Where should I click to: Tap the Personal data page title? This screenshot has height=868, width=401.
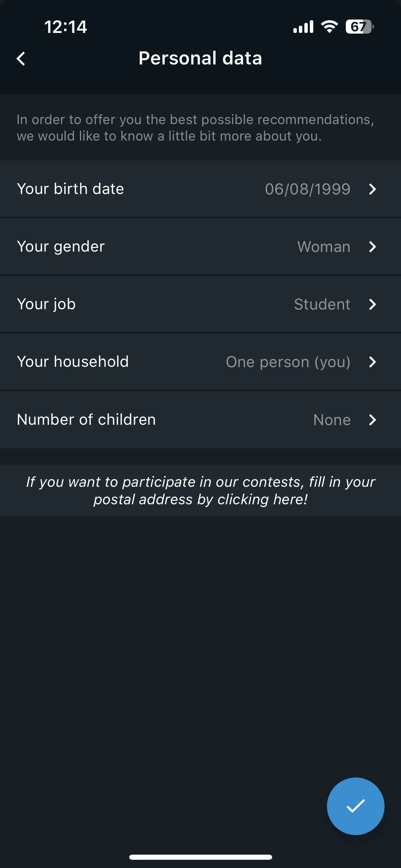pos(200,58)
